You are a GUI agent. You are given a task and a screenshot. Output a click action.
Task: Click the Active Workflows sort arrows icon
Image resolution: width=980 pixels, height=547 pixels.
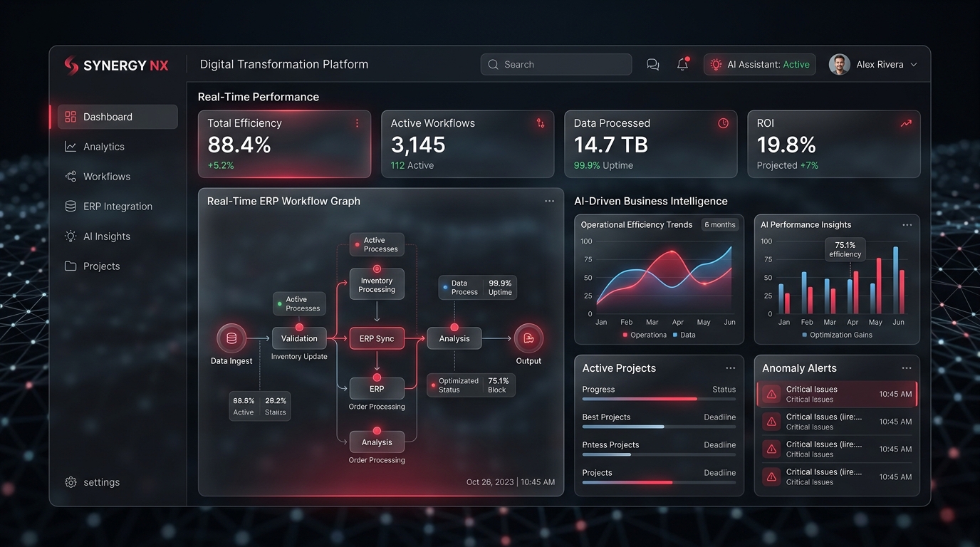(541, 123)
